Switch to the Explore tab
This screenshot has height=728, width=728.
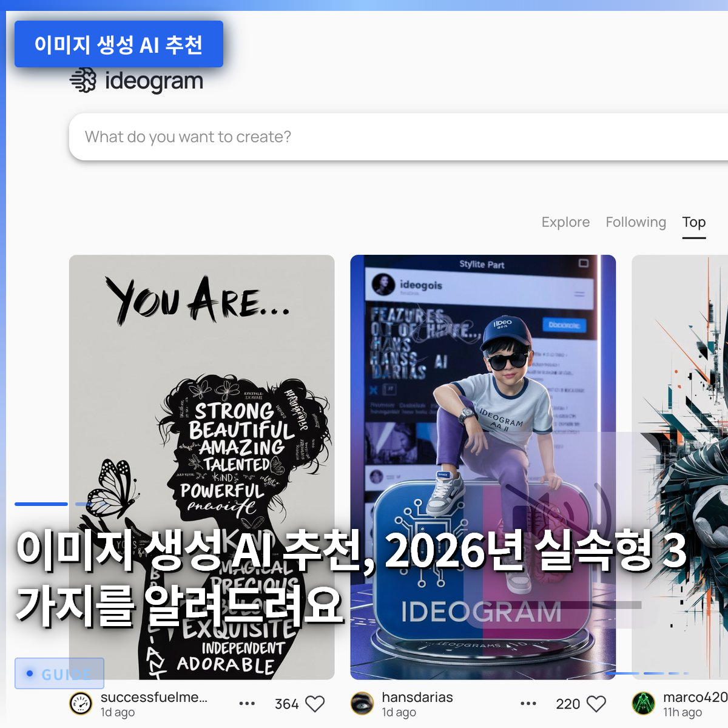coord(565,222)
